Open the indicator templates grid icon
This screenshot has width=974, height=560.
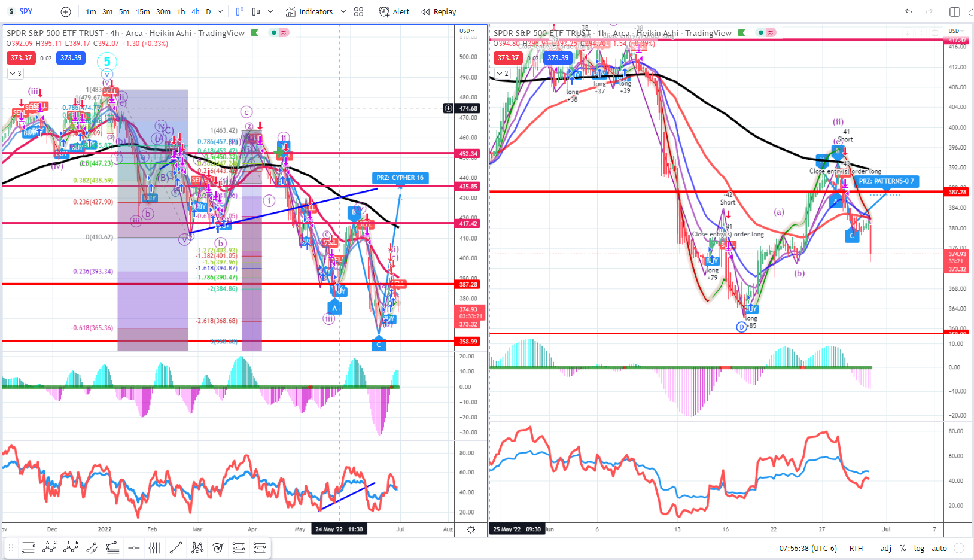click(x=359, y=11)
